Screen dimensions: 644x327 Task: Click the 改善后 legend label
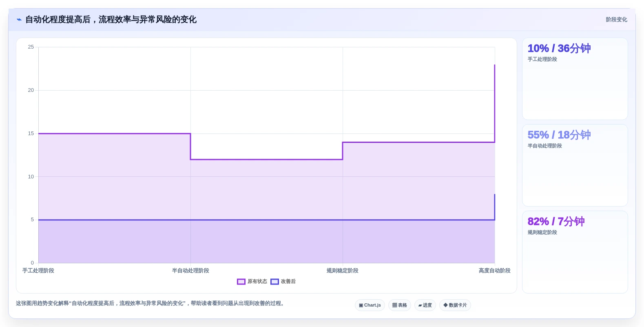click(288, 282)
